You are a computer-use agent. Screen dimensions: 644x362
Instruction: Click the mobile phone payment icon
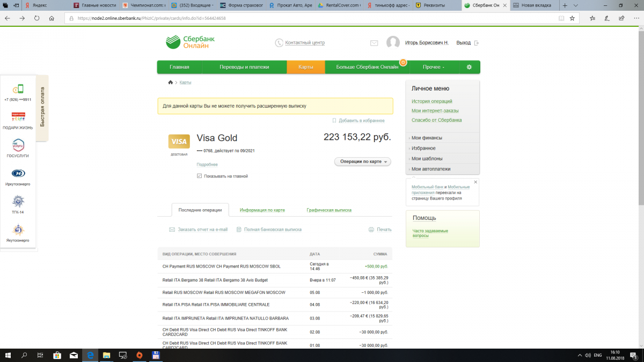[x=18, y=89]
